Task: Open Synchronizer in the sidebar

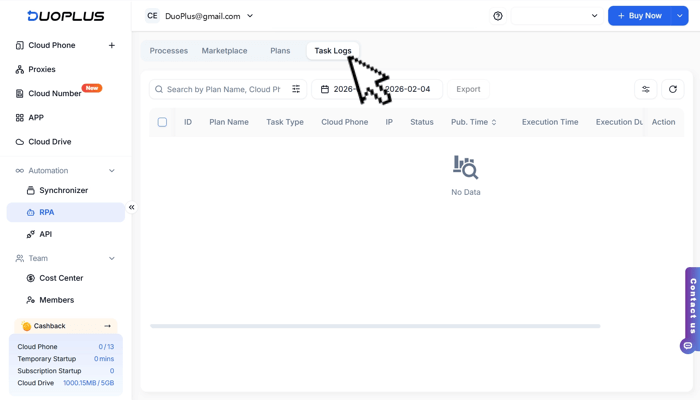Action: tap(63, 190)
